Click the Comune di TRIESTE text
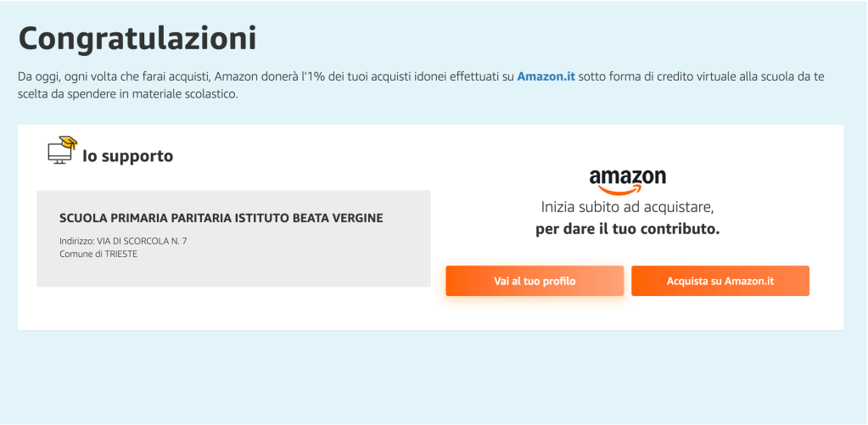 click(98, 254)
